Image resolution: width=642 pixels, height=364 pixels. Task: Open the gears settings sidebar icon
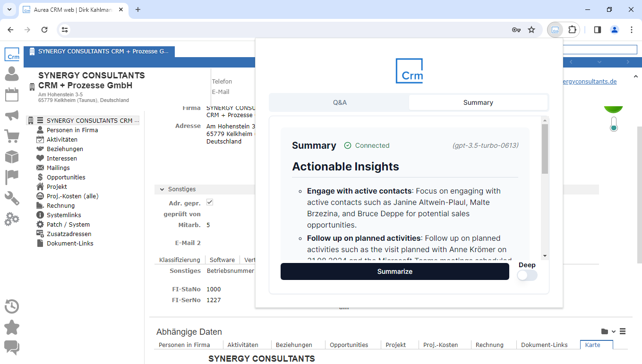[x=12, y=219]
